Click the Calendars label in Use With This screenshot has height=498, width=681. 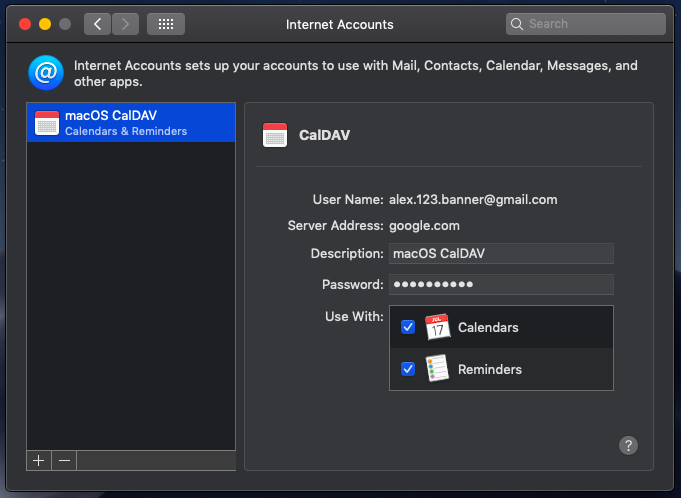click(x=488, y=327)
